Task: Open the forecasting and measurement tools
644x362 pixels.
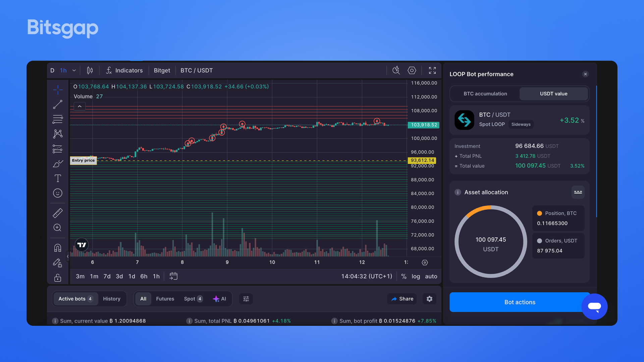Action: [x=58, y=149]
